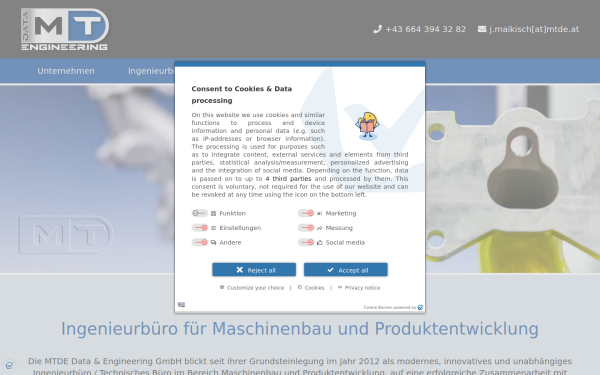Click the Social media thumbs-up icon
600x375 pixels.
[x=320, y=243]
